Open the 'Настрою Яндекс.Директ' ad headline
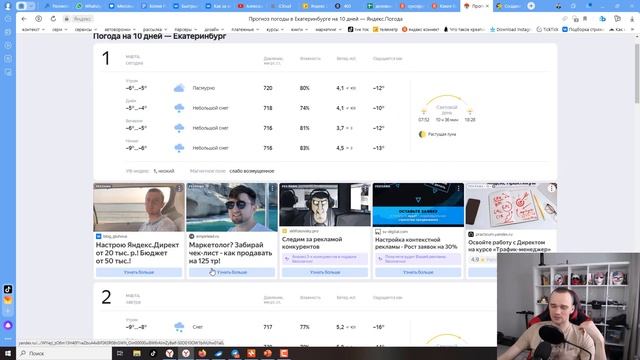 click(x=137, y=253)
